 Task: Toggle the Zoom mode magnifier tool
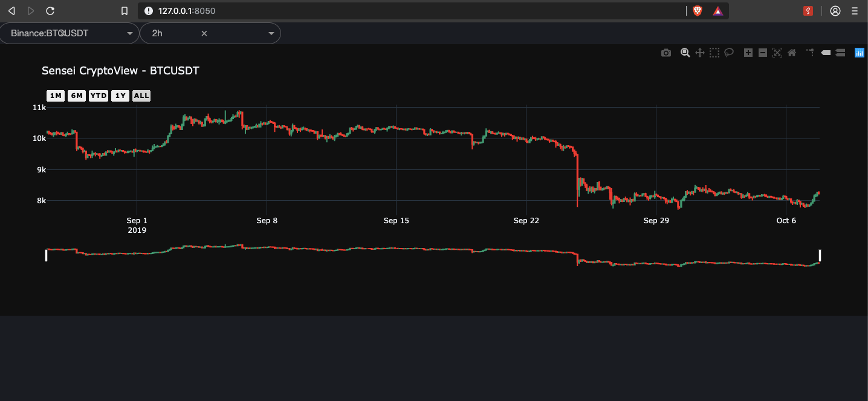point(685,53)
